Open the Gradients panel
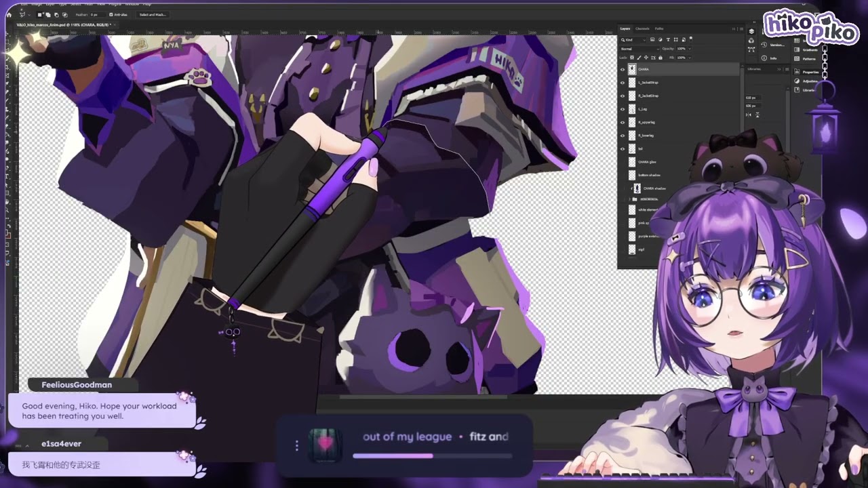868x488 pixels. pyautogui.click(x=807, y=50)
